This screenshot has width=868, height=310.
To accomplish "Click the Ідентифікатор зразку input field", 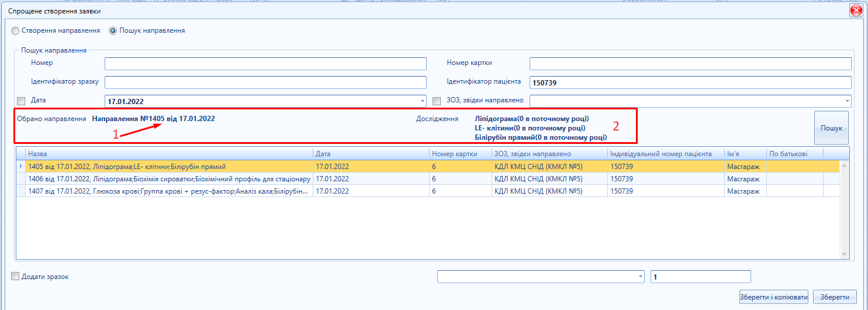I will click(x=265, y=82).
